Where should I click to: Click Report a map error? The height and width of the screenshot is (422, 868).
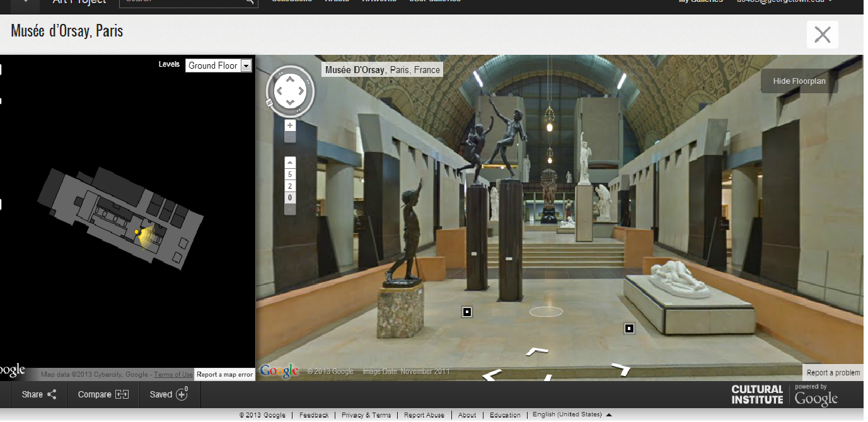(x=225, y=374)
